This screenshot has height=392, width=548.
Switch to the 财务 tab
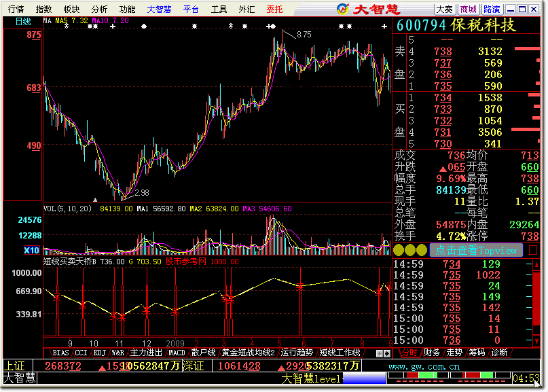432,353
